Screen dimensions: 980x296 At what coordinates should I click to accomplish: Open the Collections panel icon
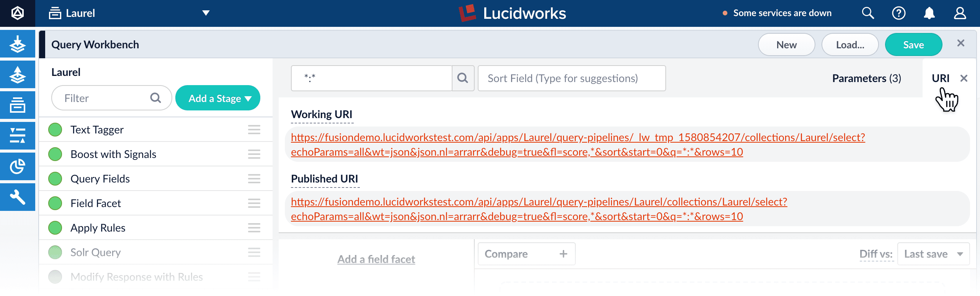18,105
